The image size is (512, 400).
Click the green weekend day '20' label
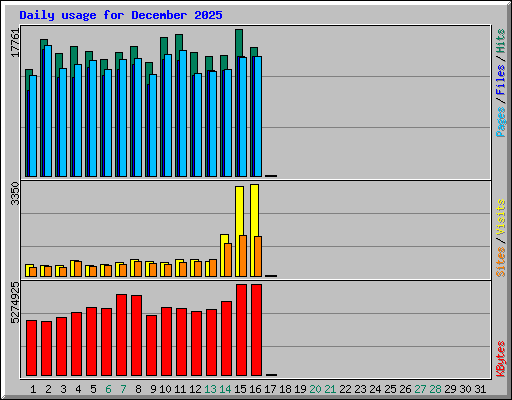(x=315, y=389)
